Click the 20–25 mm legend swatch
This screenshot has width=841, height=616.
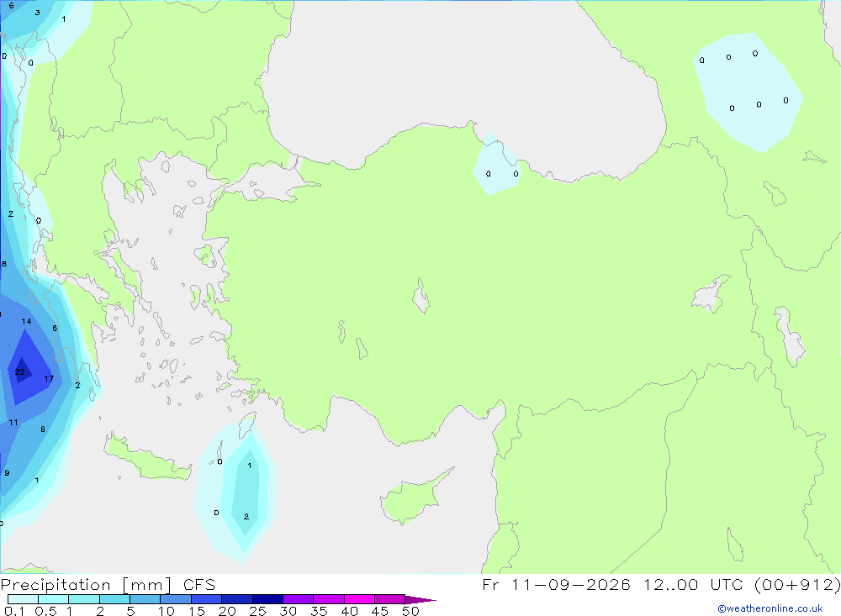[x=236, y=599]
